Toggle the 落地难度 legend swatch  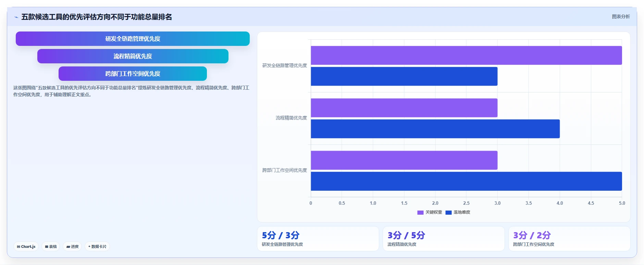[x=448, y=213]
